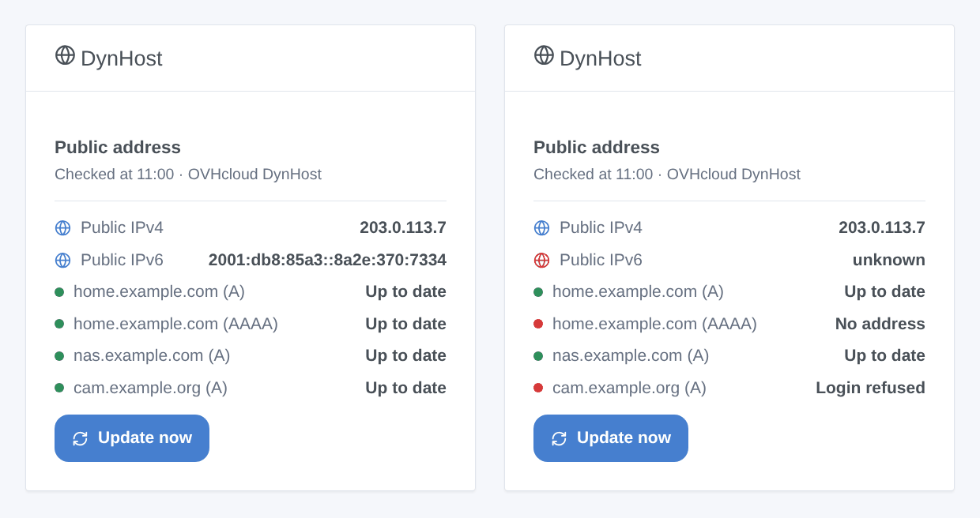Click 203.0.113.7 value in right card
This screenshot has width=980, height=518.
coord(882,228)
